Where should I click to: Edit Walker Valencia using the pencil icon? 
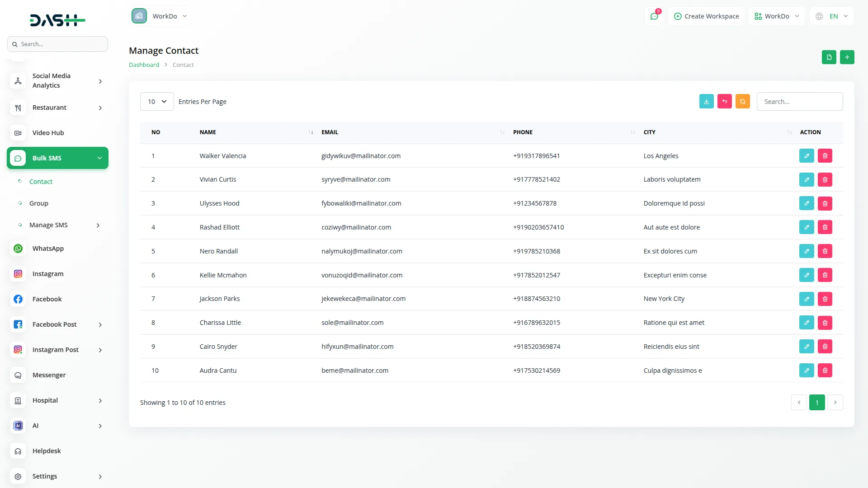pyautogui.click(x=807, y=155)
